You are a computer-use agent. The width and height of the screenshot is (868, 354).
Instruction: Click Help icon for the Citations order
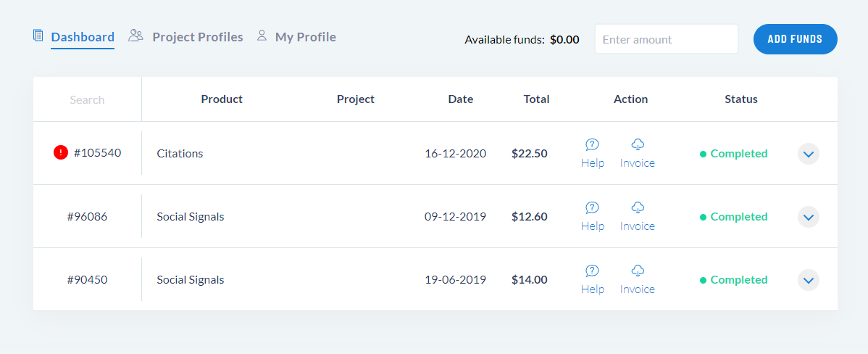[x=592, y=144]
